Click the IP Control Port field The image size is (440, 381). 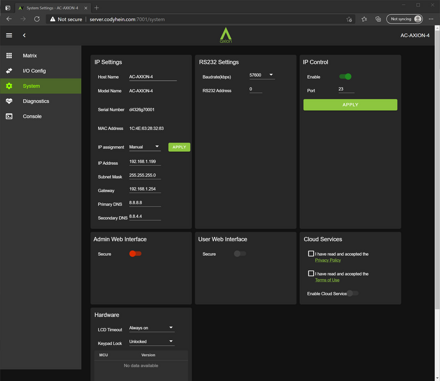pos(346,89)
